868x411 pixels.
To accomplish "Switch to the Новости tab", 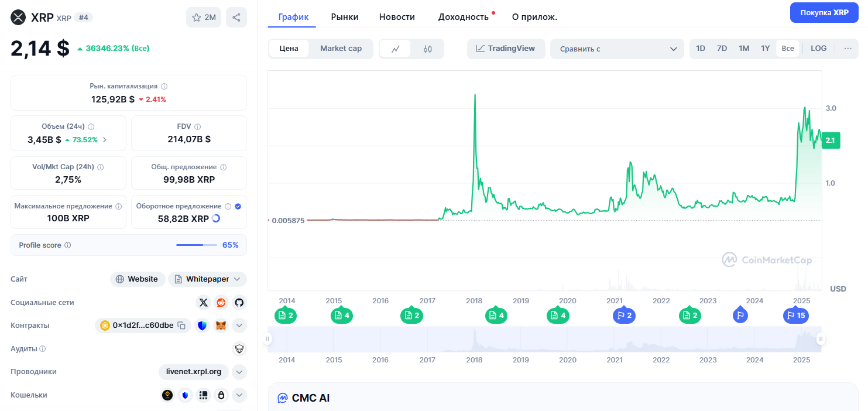I will [397, 17].
